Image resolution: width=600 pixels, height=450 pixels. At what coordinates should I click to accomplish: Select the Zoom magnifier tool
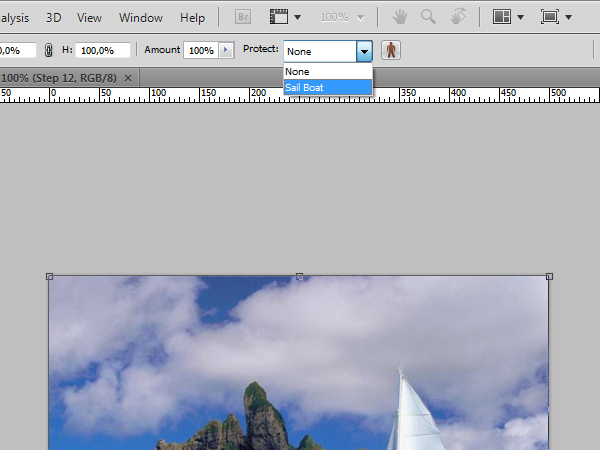click(428, 17)
